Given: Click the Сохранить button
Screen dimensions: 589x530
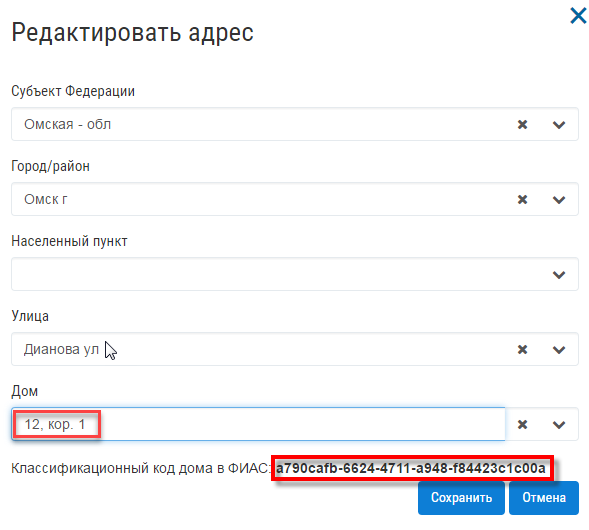Looking at the screenshot, I should coord(461,498).
